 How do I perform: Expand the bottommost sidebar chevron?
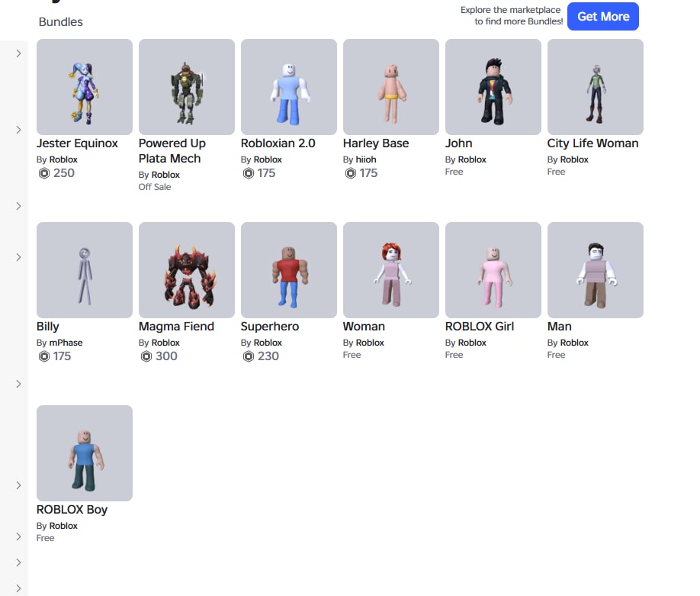(x=18, y=588)
